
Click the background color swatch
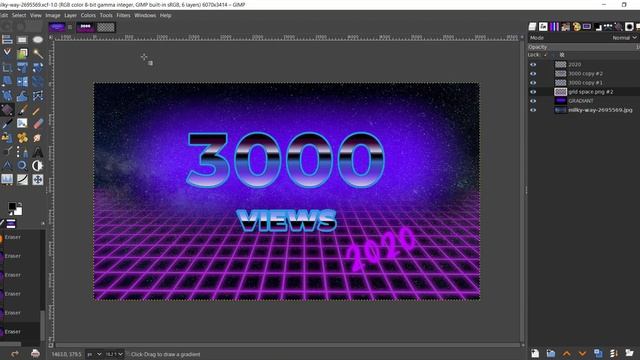click(18, 211)
